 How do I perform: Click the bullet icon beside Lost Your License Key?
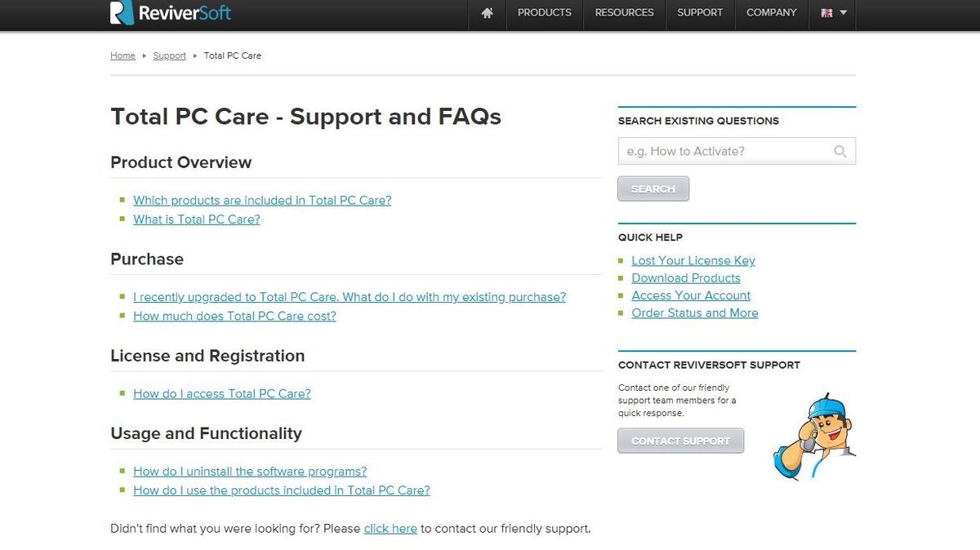point(622,260)
